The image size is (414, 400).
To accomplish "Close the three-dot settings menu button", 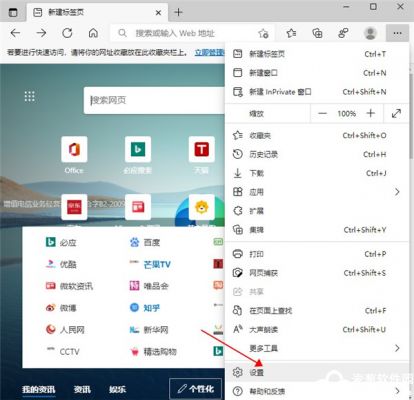I will click(397, 33).
